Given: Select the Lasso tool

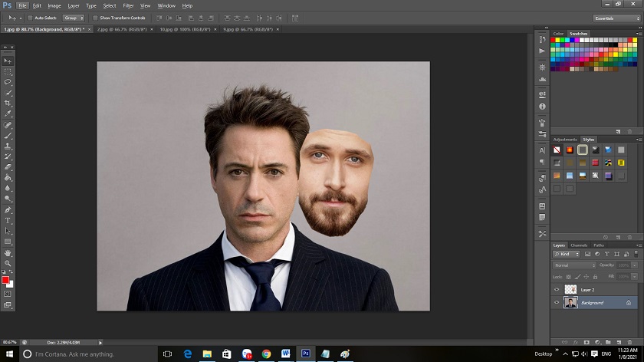Looking at the screenshot, I should point(8,82).
